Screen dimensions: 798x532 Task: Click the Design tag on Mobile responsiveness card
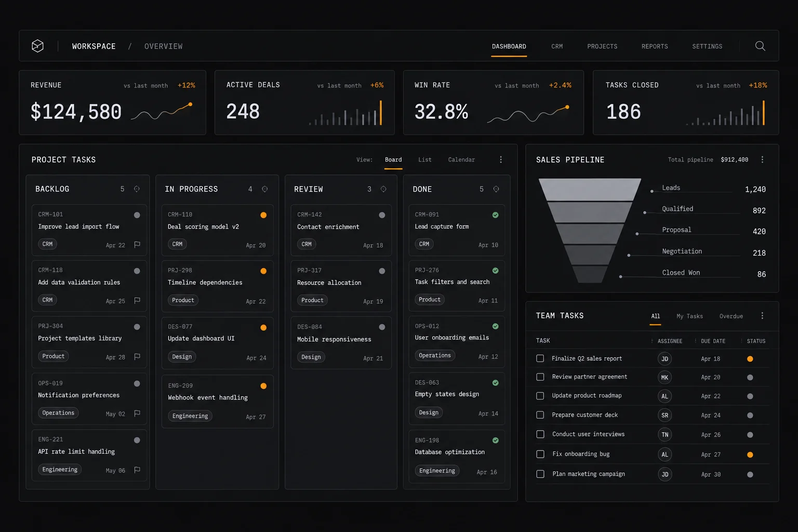(x=311, y=357)
